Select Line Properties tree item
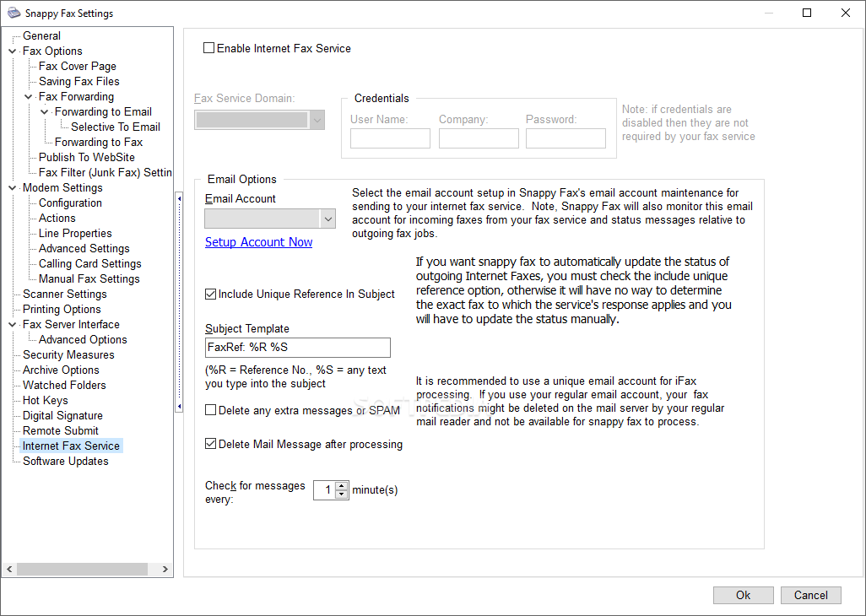Image resolution: width=866 pixels, height=616 pixels. coord(75,234)
